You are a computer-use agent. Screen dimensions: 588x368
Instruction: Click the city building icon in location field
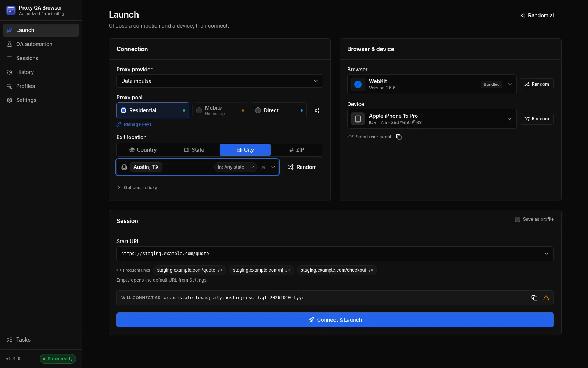pyautogui.click(x=124, y=167)
